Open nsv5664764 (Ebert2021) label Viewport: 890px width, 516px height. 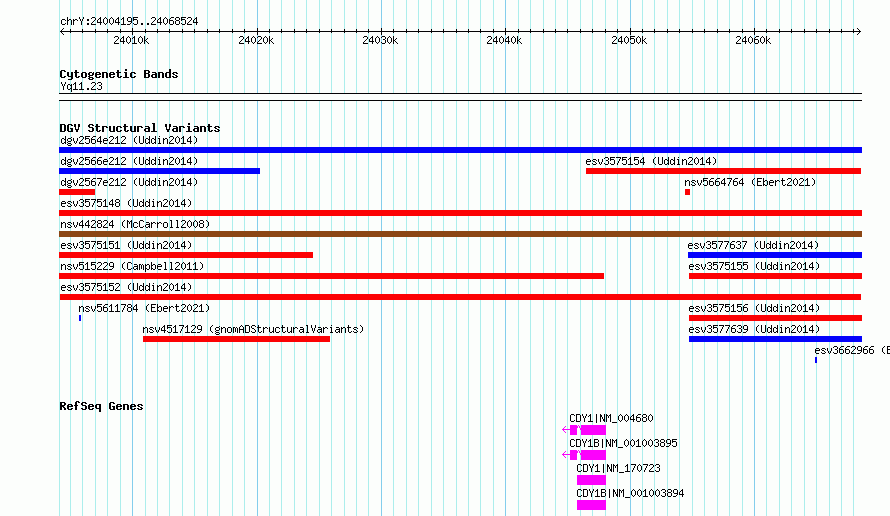click(750, 182)
